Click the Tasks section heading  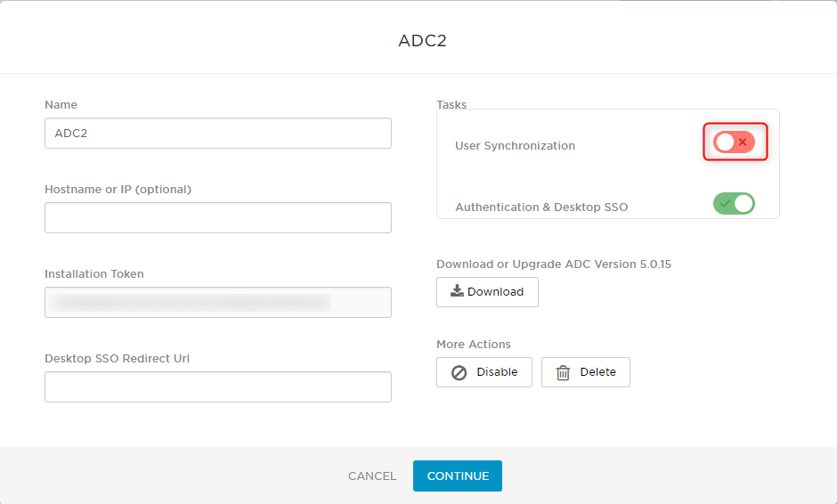tap(451, 105)
